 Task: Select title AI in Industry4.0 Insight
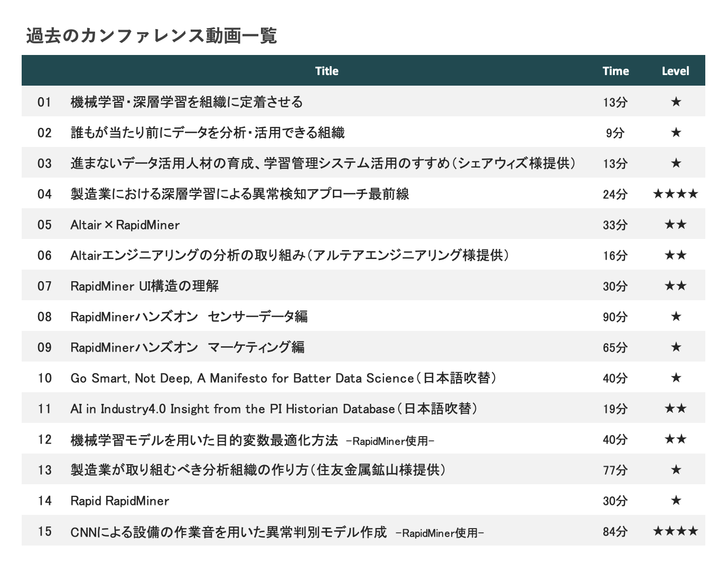tap(274, 409)
